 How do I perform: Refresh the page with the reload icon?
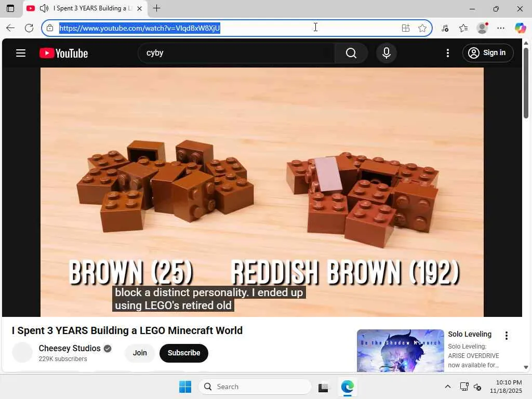click(x=29, y=28)
